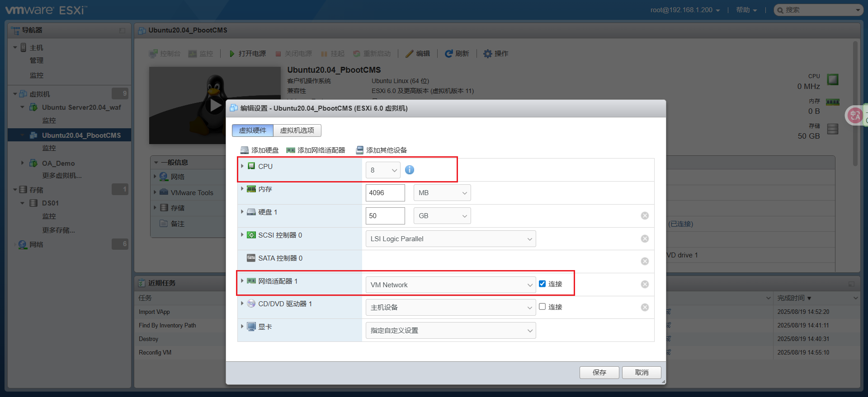Viewport: 868px width, 397px height.
Task: Click the Network item in navigator
Action: point(36,245)
